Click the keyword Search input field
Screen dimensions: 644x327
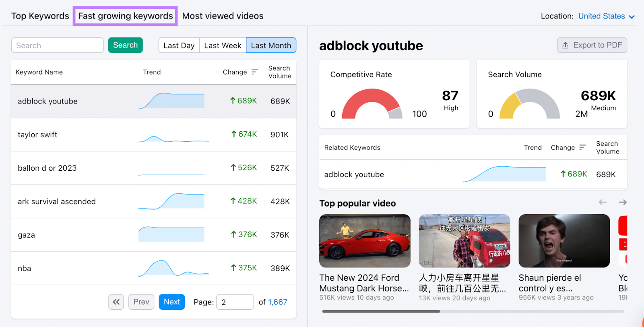57,46
